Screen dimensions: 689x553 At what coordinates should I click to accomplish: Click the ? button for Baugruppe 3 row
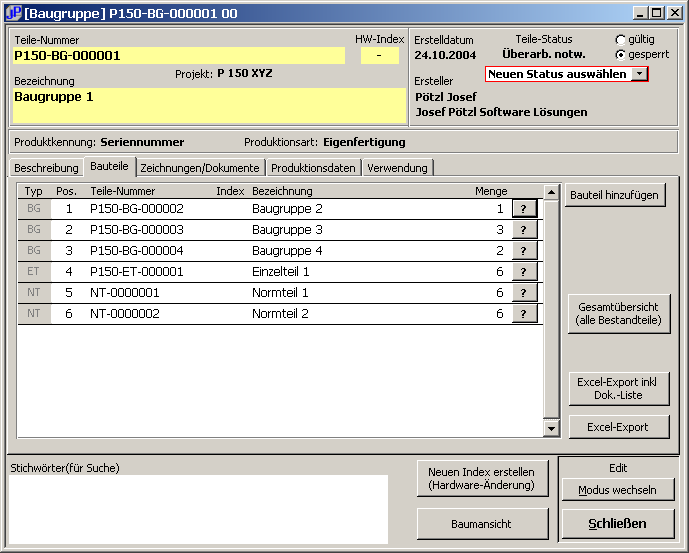pos(524,230)
